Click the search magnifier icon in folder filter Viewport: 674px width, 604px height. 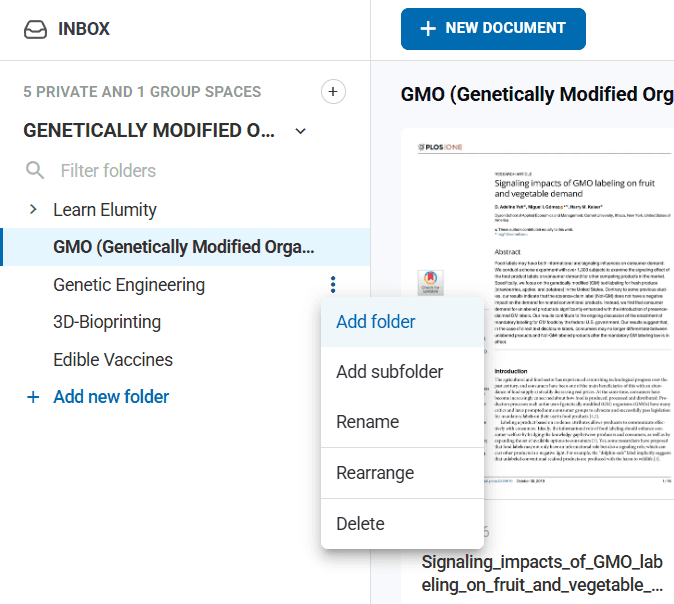35,171
